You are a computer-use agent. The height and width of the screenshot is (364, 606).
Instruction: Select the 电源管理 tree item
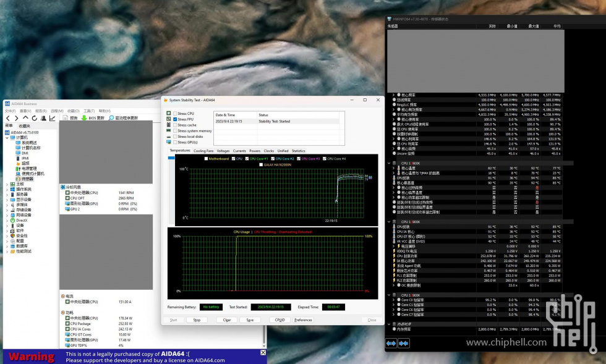click(29, 169)
